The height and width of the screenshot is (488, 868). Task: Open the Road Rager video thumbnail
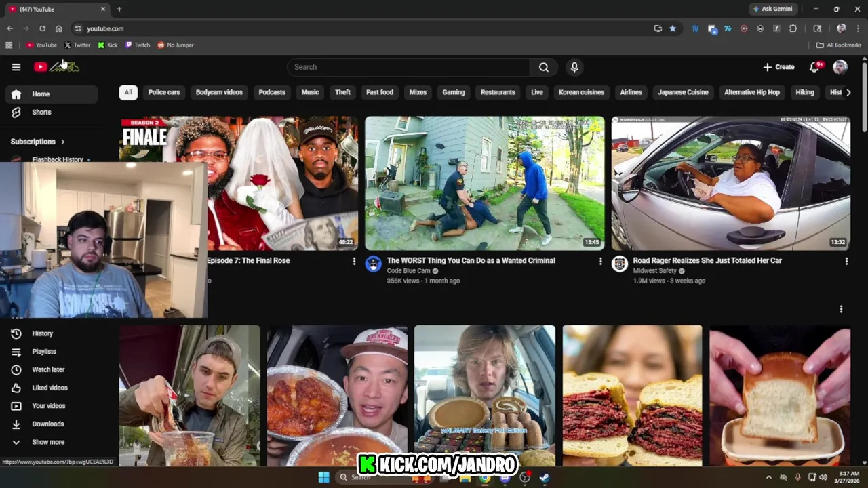[x=730, y=183]
